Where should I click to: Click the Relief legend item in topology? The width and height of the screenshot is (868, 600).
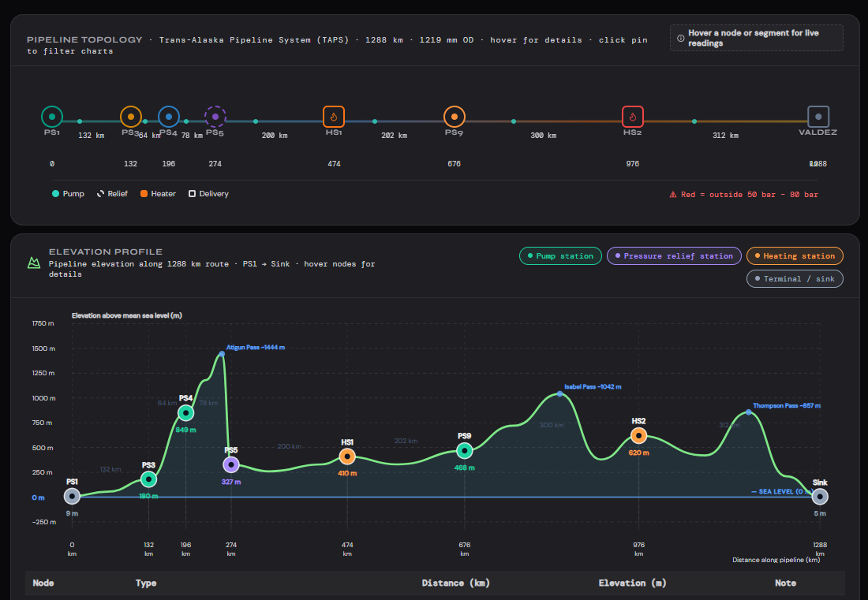coord(112,193)
